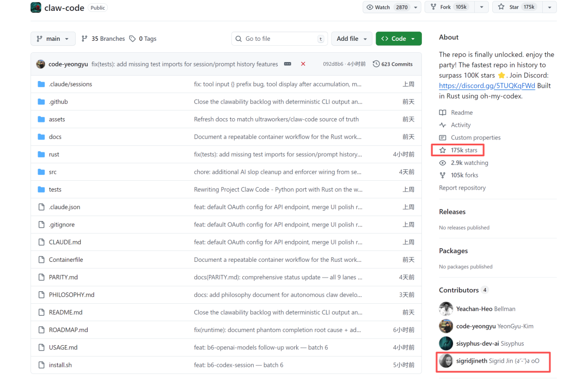Click the claw-code repository avatar icon

pyautogui.click(x=36, y=8)
